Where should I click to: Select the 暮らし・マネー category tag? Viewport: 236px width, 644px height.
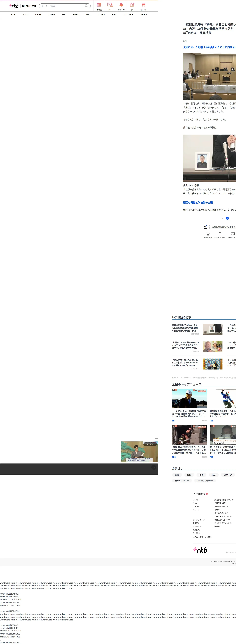click(182, 481)
